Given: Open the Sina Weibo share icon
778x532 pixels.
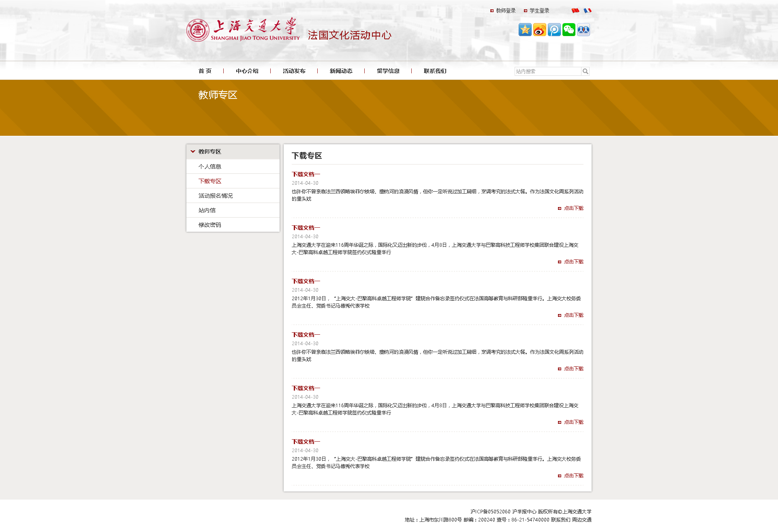Looking at the screenshot, I should coord(539,30).
